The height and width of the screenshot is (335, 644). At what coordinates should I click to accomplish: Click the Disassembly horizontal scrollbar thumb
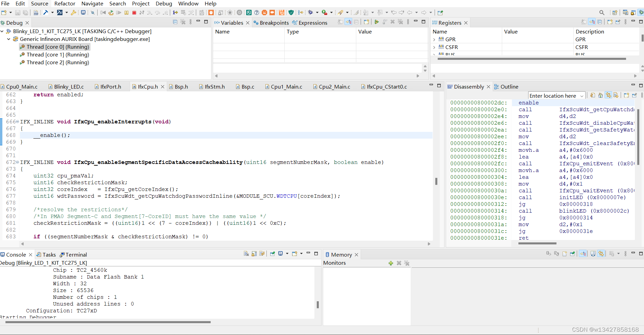click(x=537, y=243)
